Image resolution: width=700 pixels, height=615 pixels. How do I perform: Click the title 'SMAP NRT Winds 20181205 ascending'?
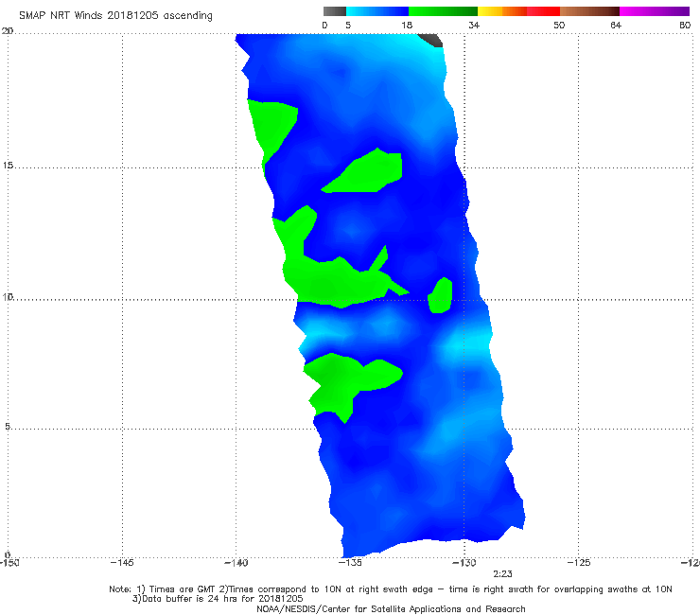[115, 15]
